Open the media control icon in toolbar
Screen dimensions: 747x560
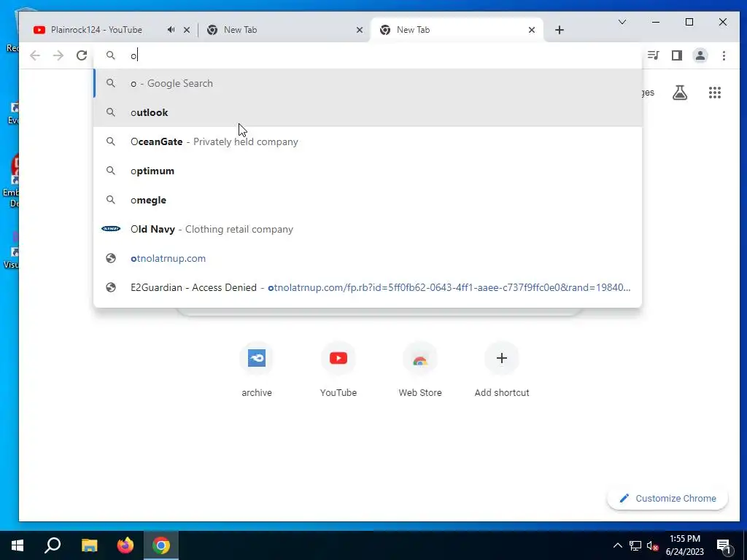point(653,55)
